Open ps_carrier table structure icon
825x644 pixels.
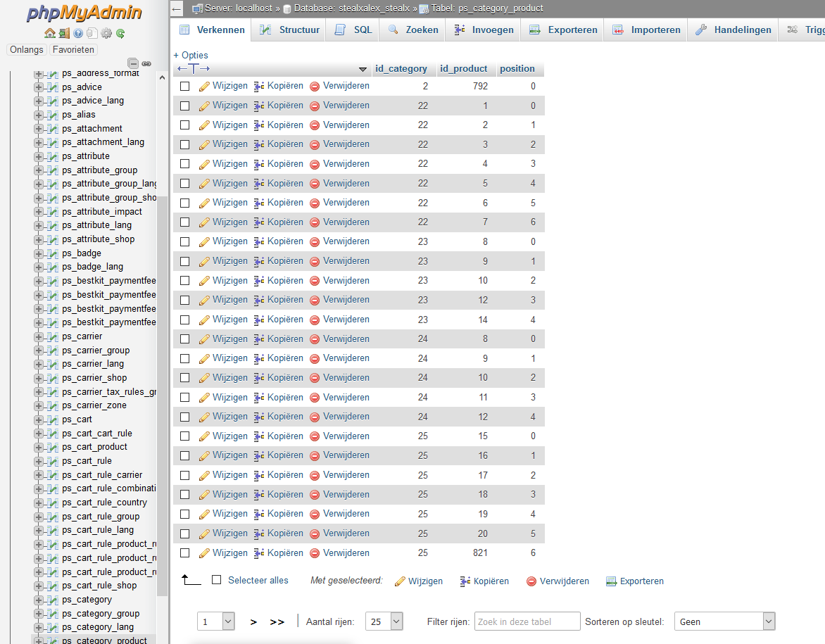(x=52, y=336)
